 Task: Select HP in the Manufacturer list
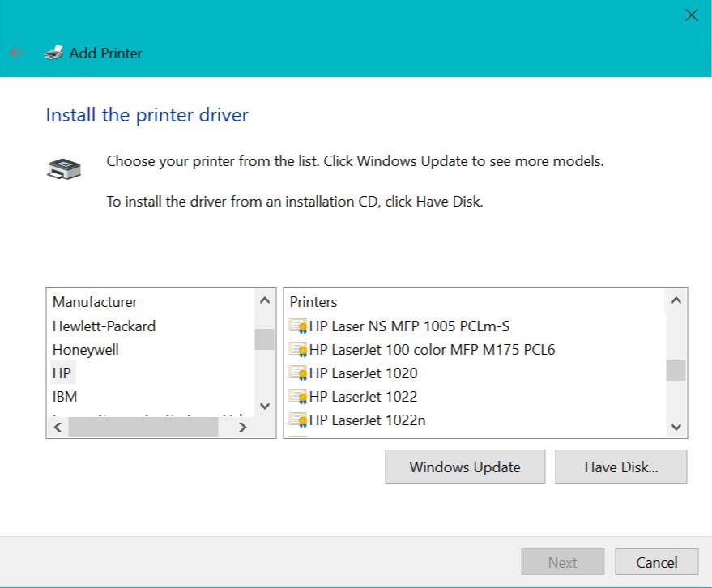pos(62,373)
